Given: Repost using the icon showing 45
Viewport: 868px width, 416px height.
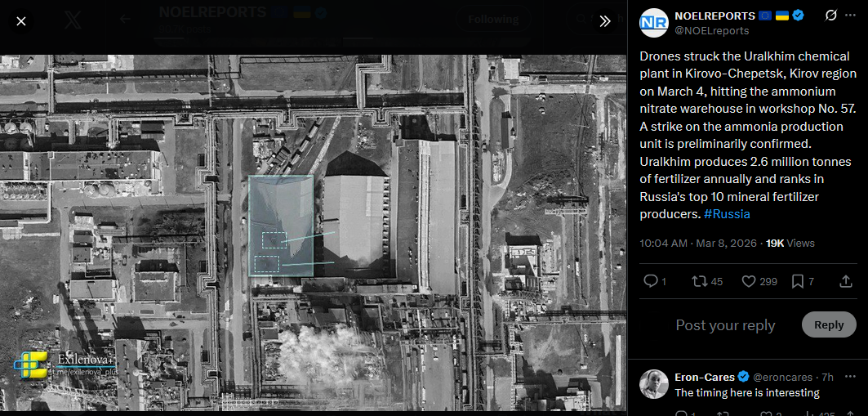Looking at the screenshot, I should click(707, 281).
